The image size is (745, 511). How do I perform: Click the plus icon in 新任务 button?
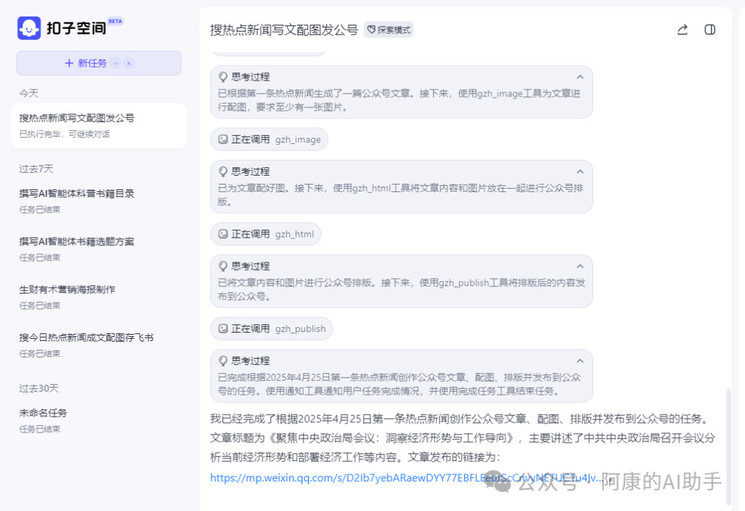click(69, 63)
